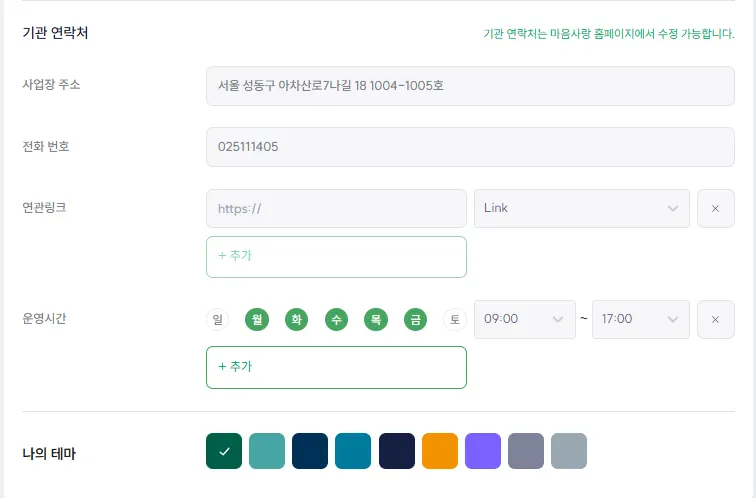Click the https:// related link field
Screen dimensions: 756x498
pyautogui.click(x=336, y=208)
